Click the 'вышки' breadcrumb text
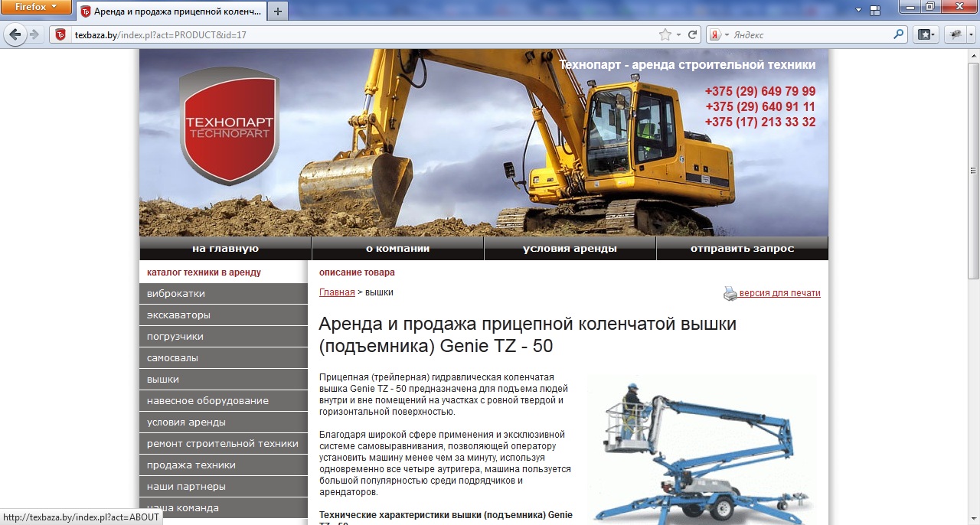Image resolution: width=980 pixels, height=525 pixels. pyautogui.click(x=380, y=292)
